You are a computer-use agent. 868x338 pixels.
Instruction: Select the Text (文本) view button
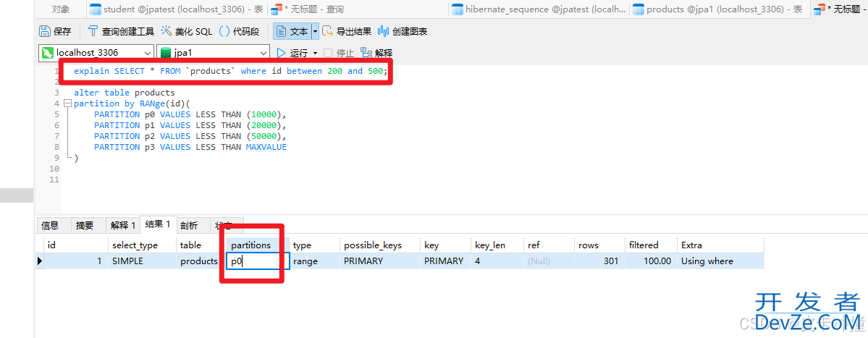pos(292,32)
